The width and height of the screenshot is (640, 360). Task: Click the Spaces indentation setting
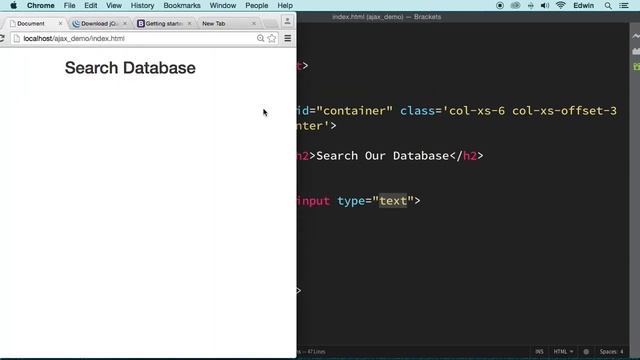pos(611,351)
